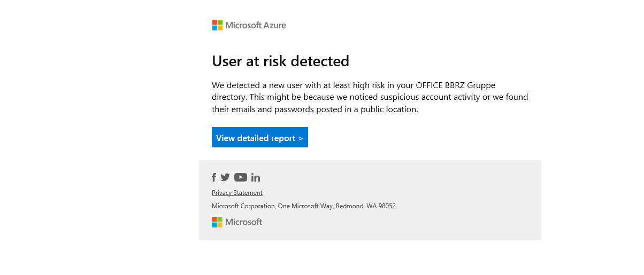Open the YouTube icon in the footer
The image size is (644, 275).
tap(241, 177)
